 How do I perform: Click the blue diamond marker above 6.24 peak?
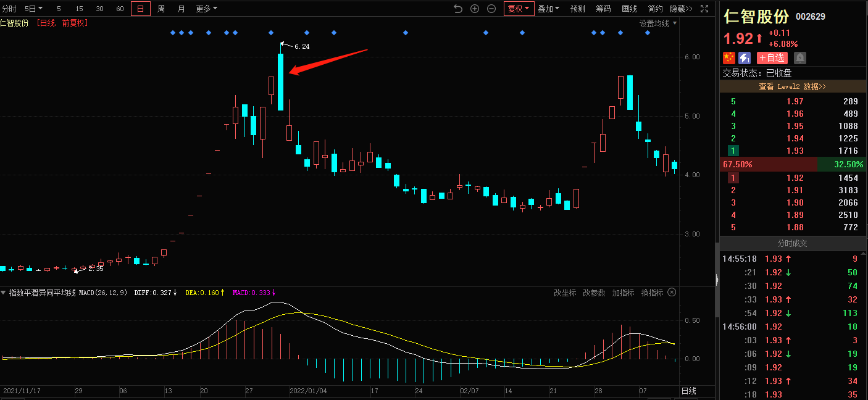point(271,33)
